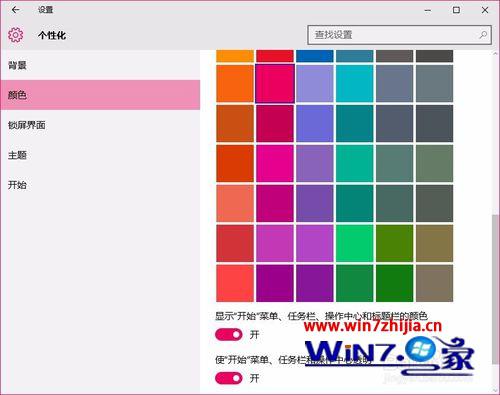Click the back arrow in title bar
Image resolution: width=500 pixels, height=395 pixels.
[15, 10]
